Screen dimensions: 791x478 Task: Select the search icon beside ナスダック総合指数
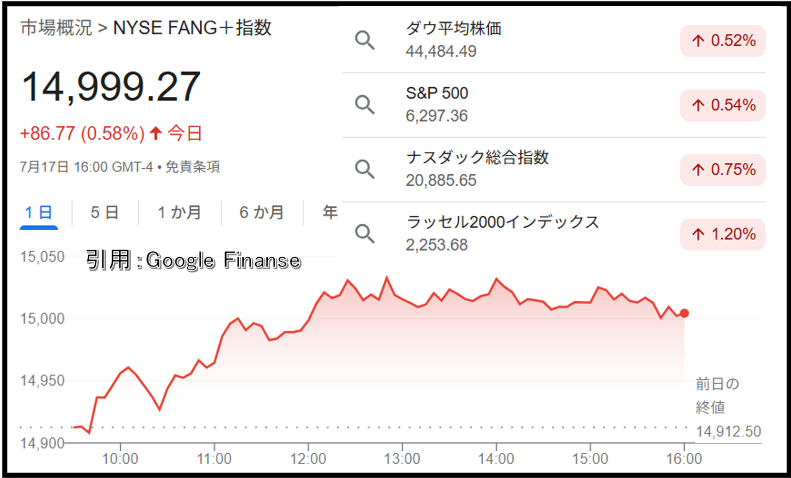click(365, 169)
